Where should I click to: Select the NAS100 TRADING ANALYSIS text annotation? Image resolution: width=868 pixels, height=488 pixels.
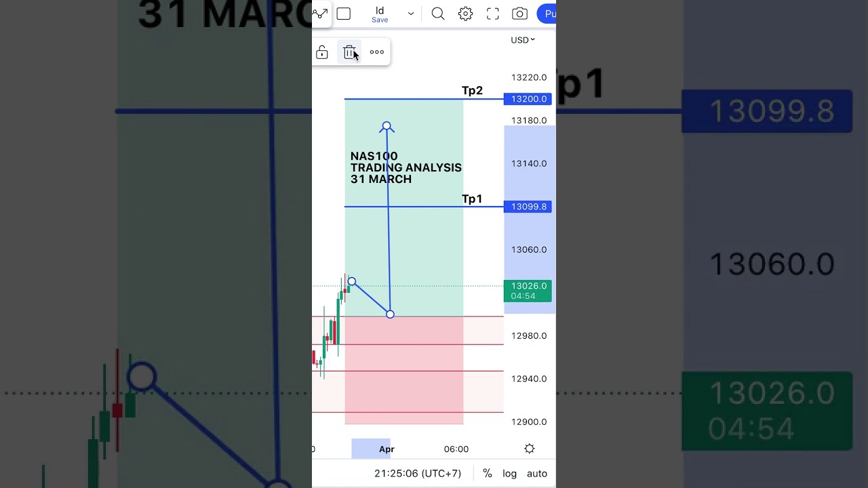[406, 167]
